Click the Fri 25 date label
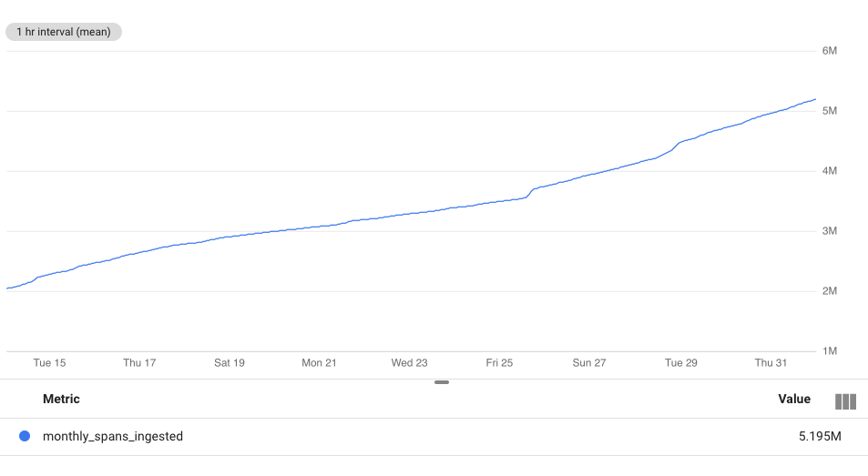This screenshot has width=868, height=476. (499, 362)
